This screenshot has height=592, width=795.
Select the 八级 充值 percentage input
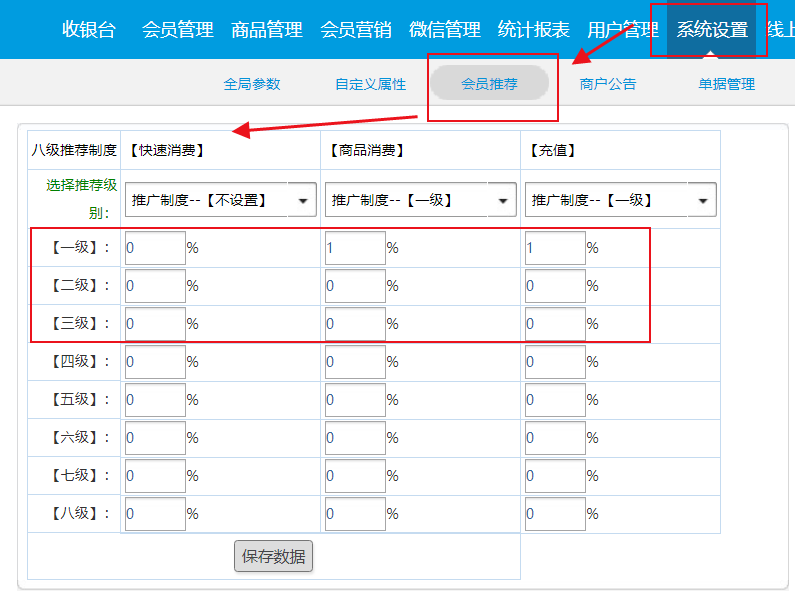tap(555, 514)
